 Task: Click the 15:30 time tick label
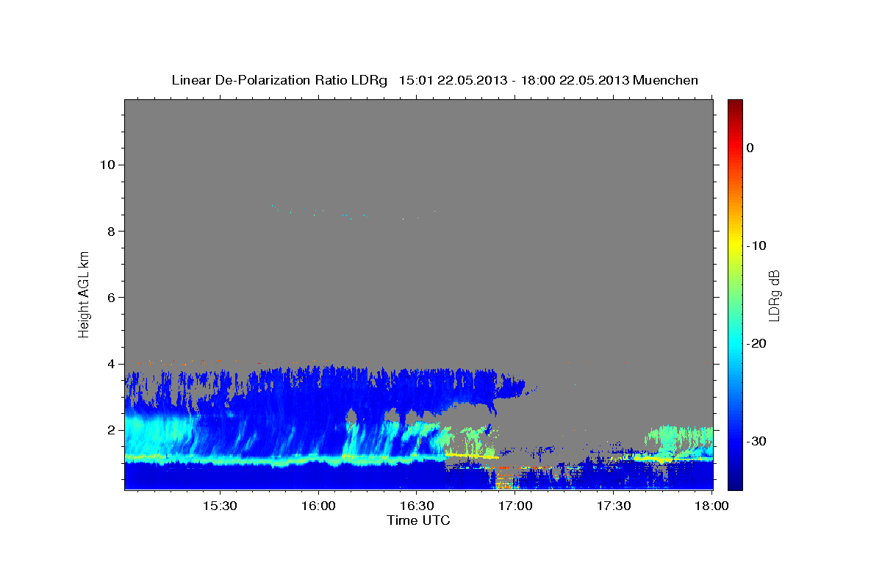[219, 506]
